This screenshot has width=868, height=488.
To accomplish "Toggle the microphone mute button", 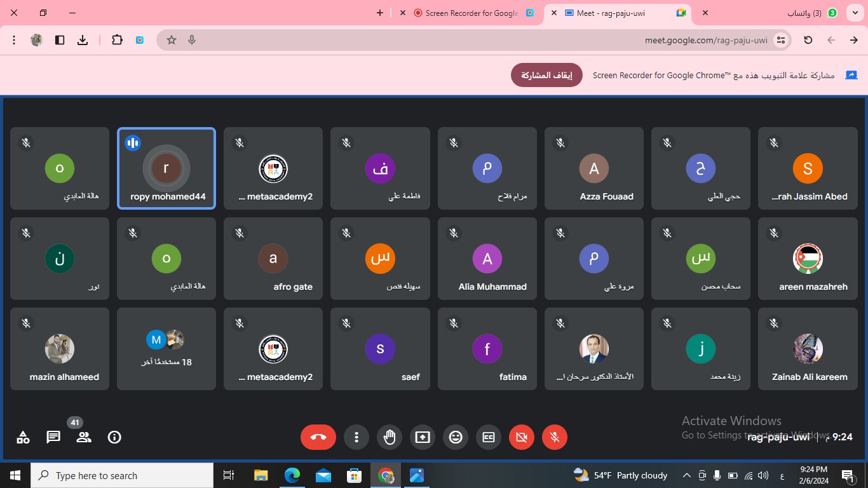I will (555, 437).
